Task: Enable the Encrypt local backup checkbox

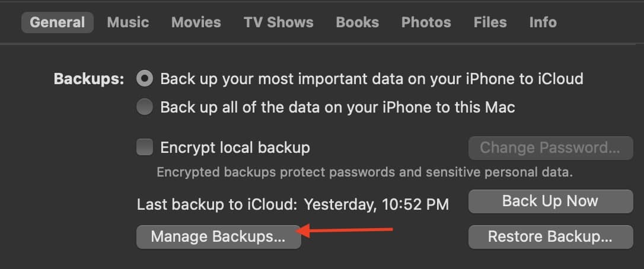Action: tap(145, 147)
